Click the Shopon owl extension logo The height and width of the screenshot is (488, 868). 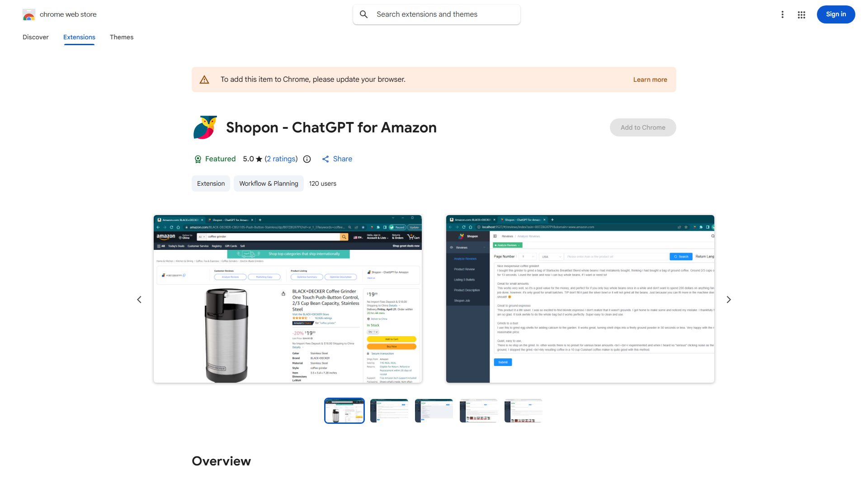coord(205,127)
